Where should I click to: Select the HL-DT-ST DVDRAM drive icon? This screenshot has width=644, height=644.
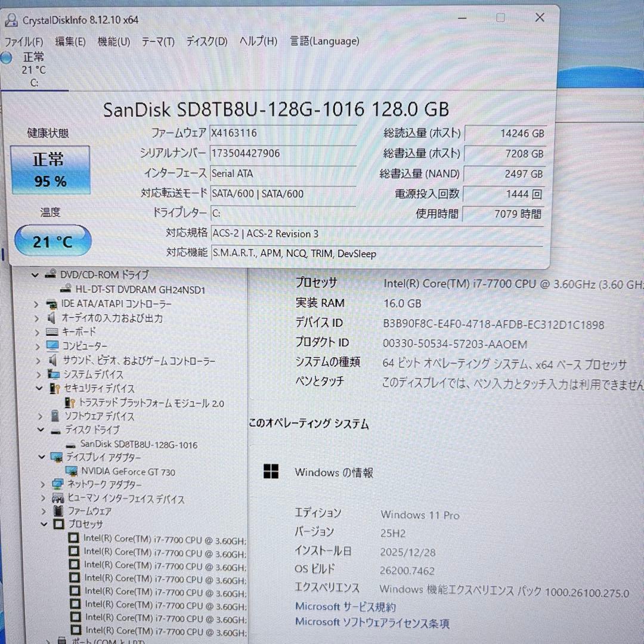point(67,289)
